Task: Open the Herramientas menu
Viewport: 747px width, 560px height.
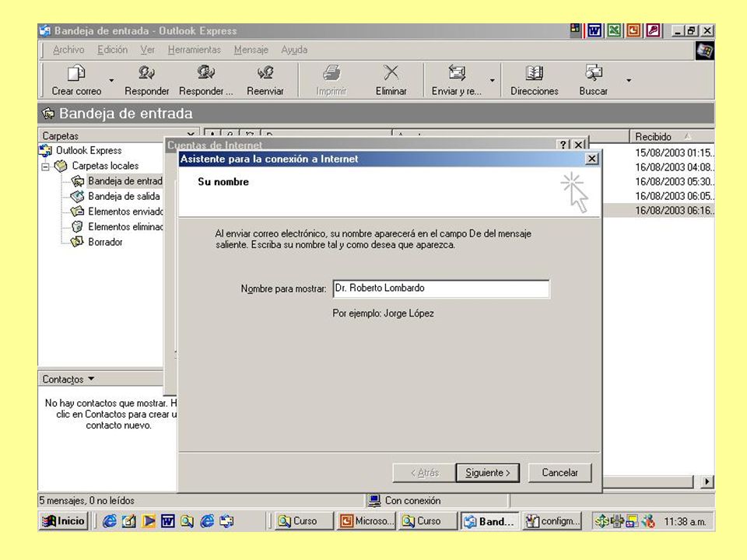Action: click(x=195, y=50)
